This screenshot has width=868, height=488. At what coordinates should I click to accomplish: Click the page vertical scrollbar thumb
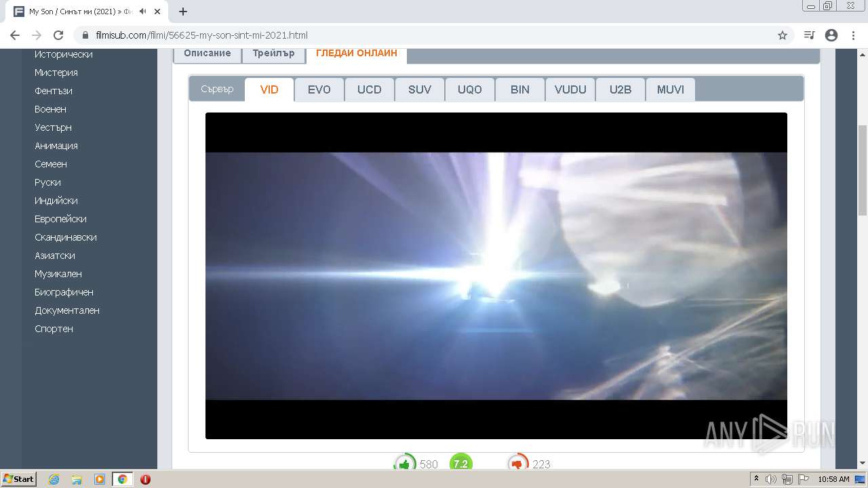tap(863, 171)
